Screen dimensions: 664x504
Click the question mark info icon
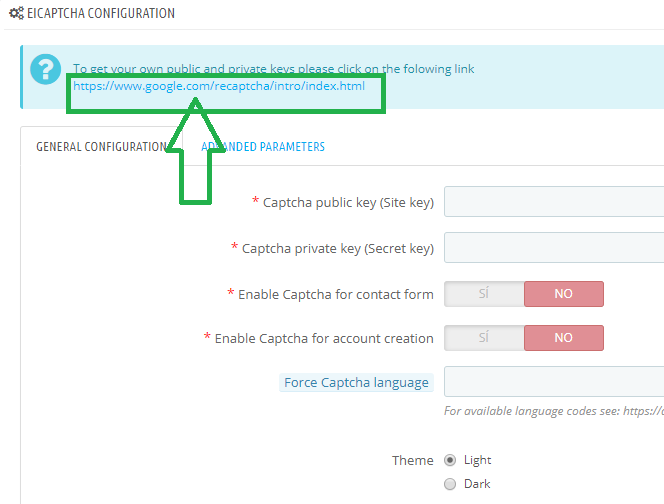pyautogui.click(x=46, y=69)
